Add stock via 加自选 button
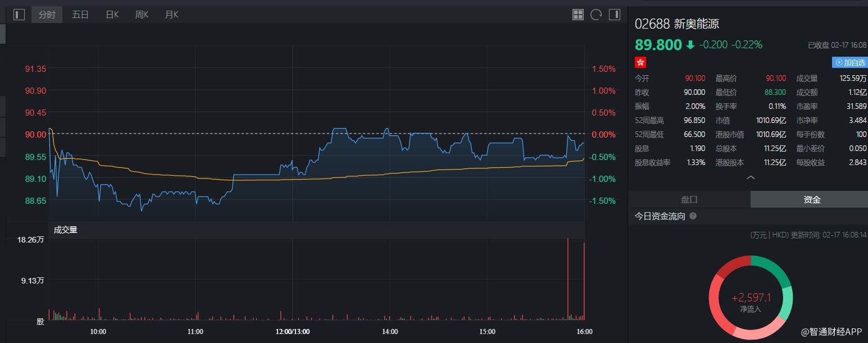This screenshot has width=868, height=343. [x=849, y=62]
